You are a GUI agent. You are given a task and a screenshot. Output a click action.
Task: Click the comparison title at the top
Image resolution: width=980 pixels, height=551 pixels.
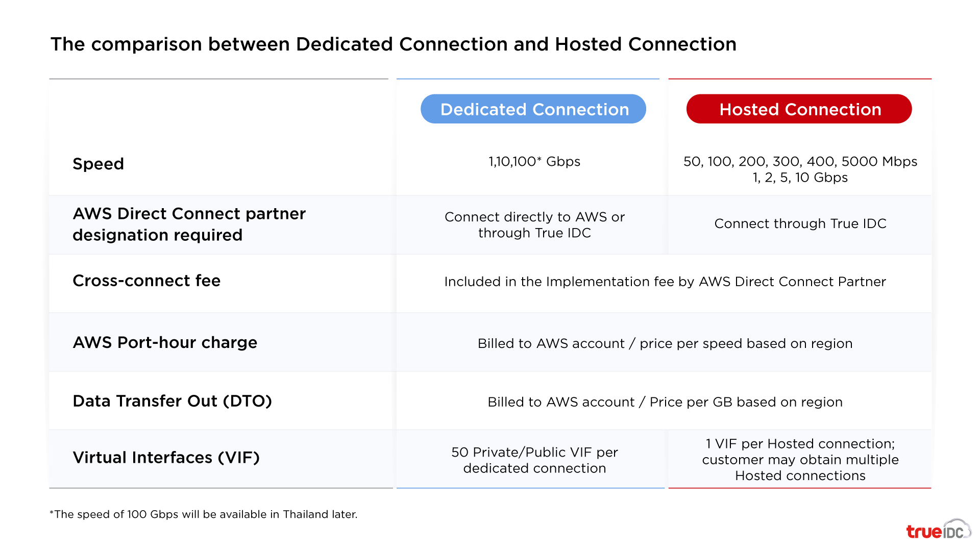(x=393, y=44)
